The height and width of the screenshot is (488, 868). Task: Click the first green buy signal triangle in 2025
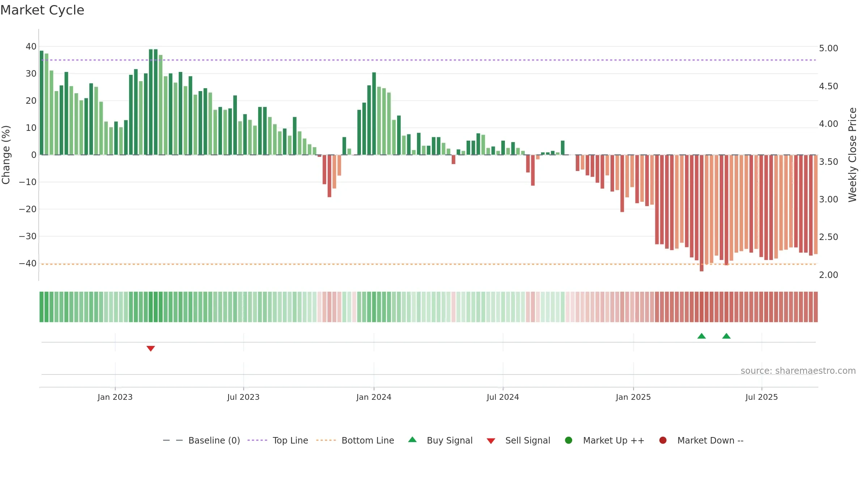point(702,336)
